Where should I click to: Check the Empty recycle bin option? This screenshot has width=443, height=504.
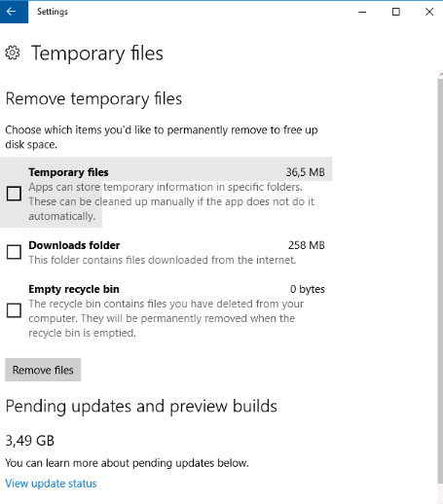14,310
